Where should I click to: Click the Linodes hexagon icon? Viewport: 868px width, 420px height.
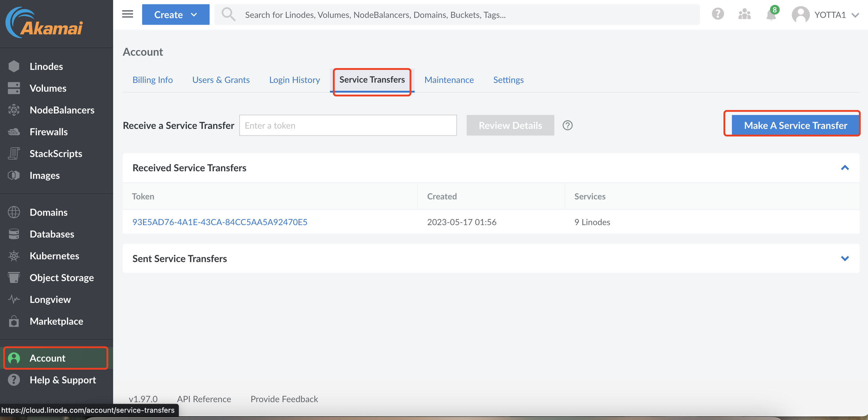click(x=14, y=66)
